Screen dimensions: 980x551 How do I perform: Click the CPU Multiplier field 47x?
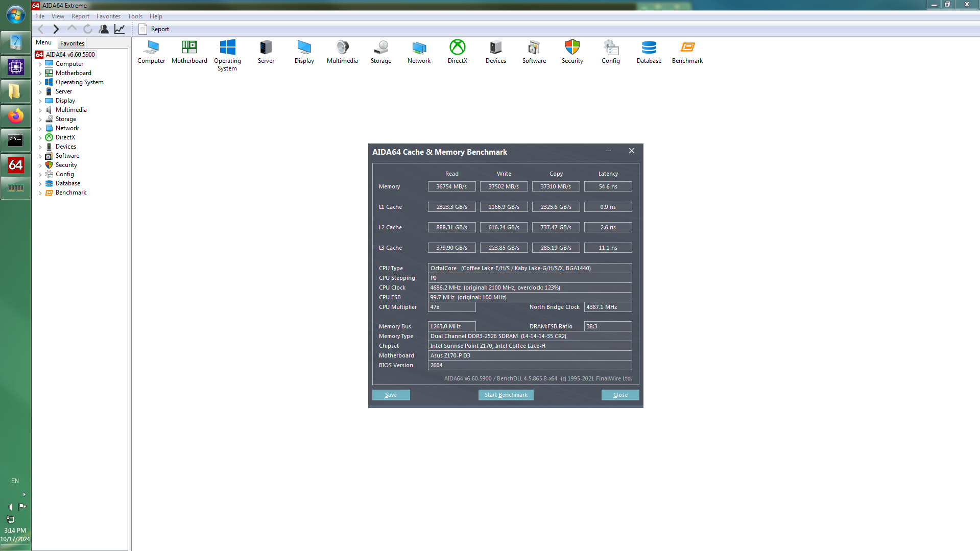click(451, 307)
